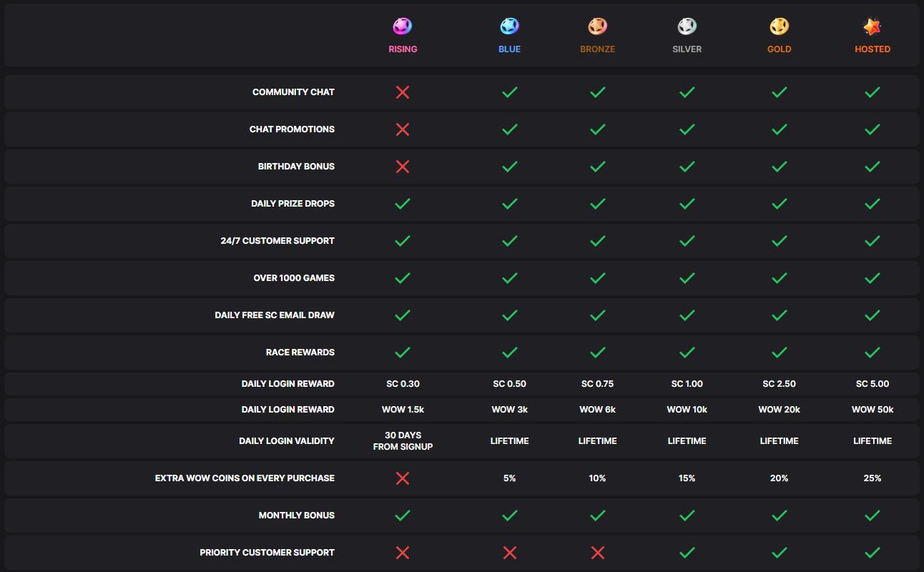The height and width of the screenshot is (572, 924).
Task: Select the RISING tier heading
Action: (403, 49)
